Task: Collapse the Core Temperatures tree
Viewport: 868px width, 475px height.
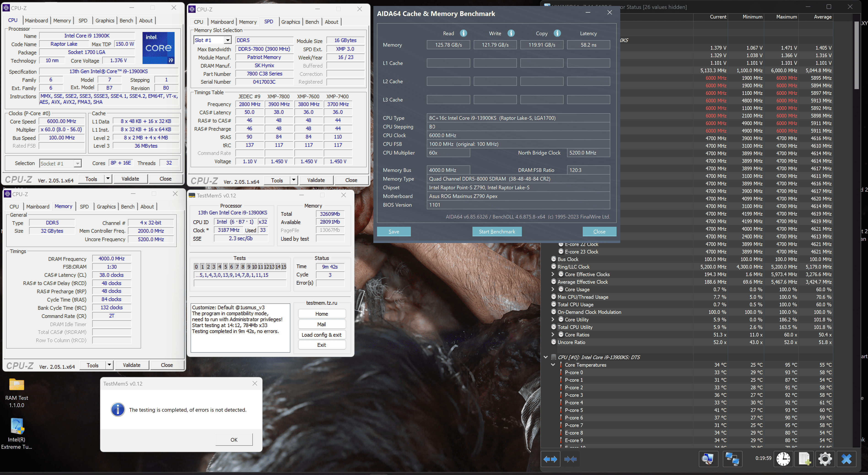Action: (553, 365)
